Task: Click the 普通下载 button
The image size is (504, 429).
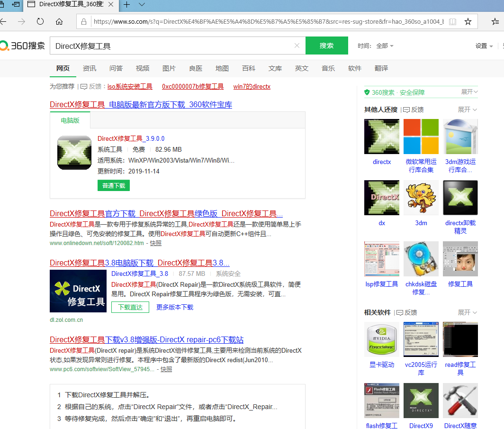Action: pyautogui.click(x=114, y=186)
